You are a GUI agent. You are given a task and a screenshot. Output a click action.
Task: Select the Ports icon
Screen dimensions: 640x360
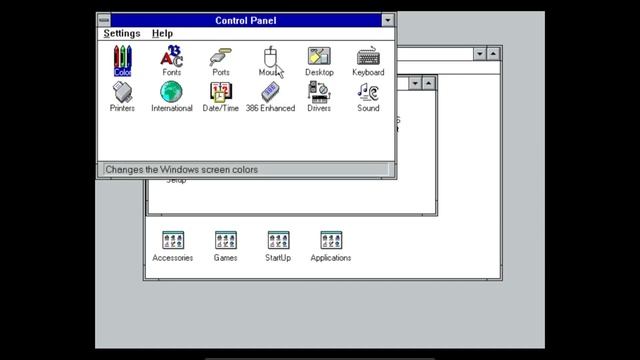[221, 61]
